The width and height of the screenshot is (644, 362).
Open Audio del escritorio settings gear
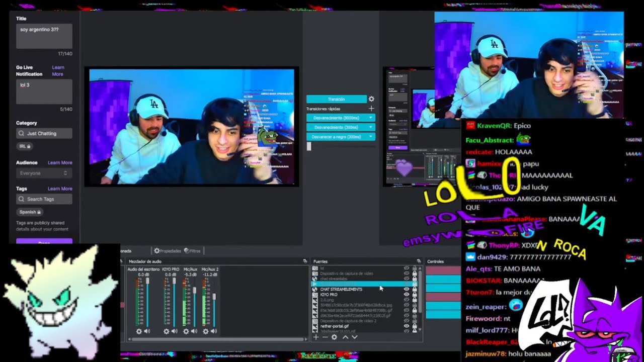139,331
